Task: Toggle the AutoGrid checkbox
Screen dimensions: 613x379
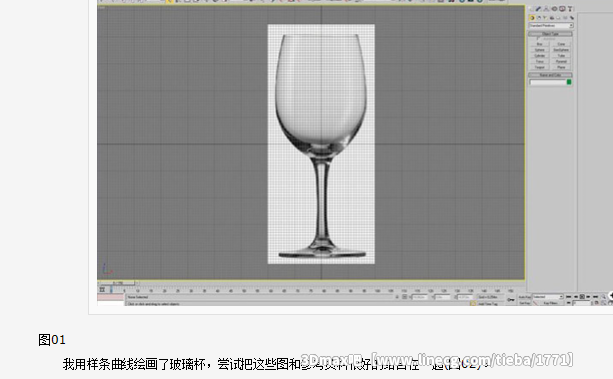Action: [538, 39]
